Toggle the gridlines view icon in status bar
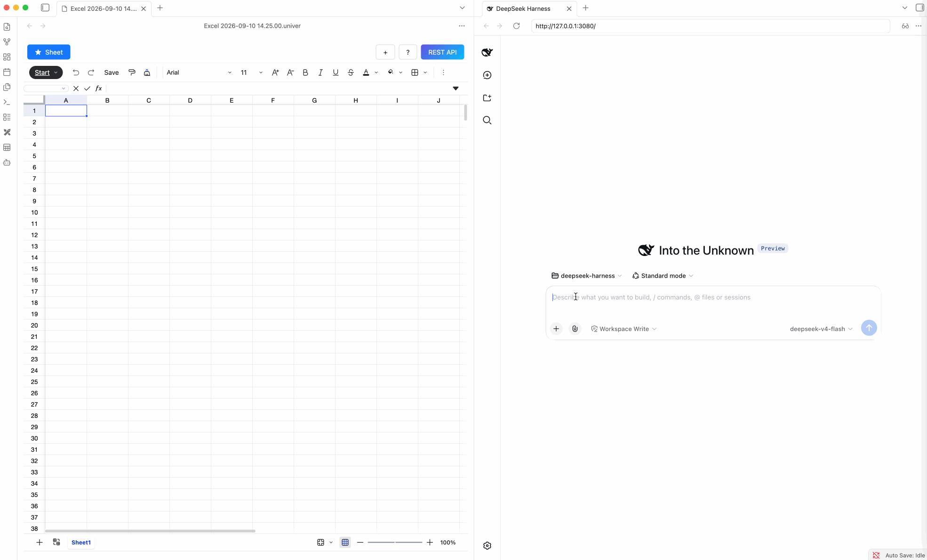This screenshot has width=927, height=560. coord(345,543)
